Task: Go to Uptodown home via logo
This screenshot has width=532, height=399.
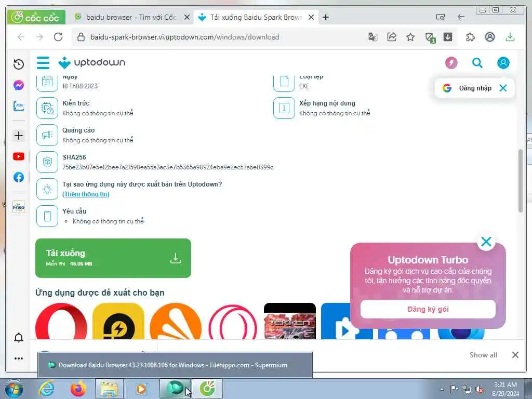Action: (x=91, y=62)
